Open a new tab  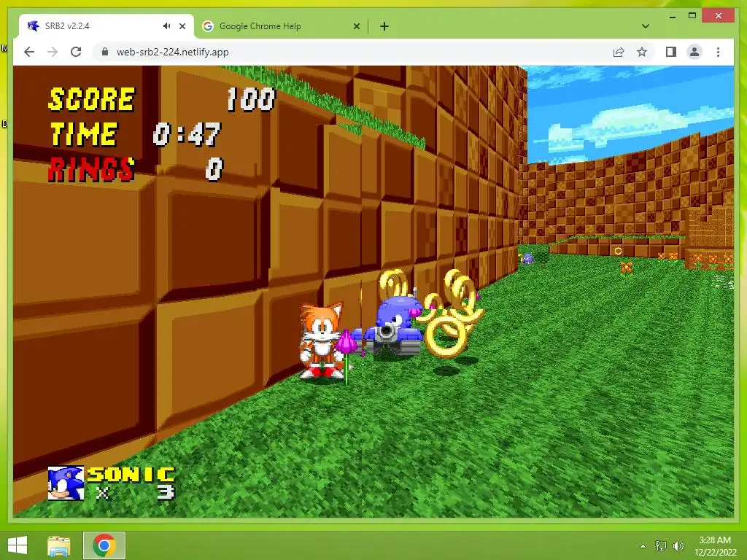pyautogui.click(x=384, y=26)
